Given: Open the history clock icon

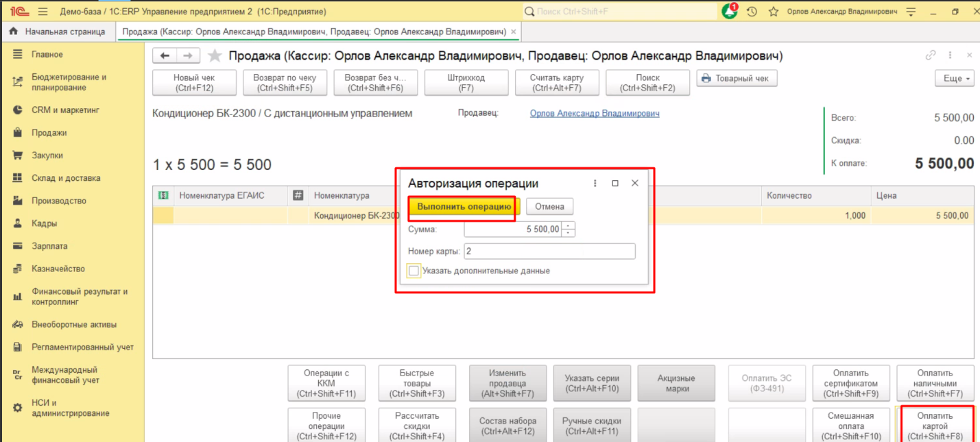Looking at the screenshot, I should point(752,12).
